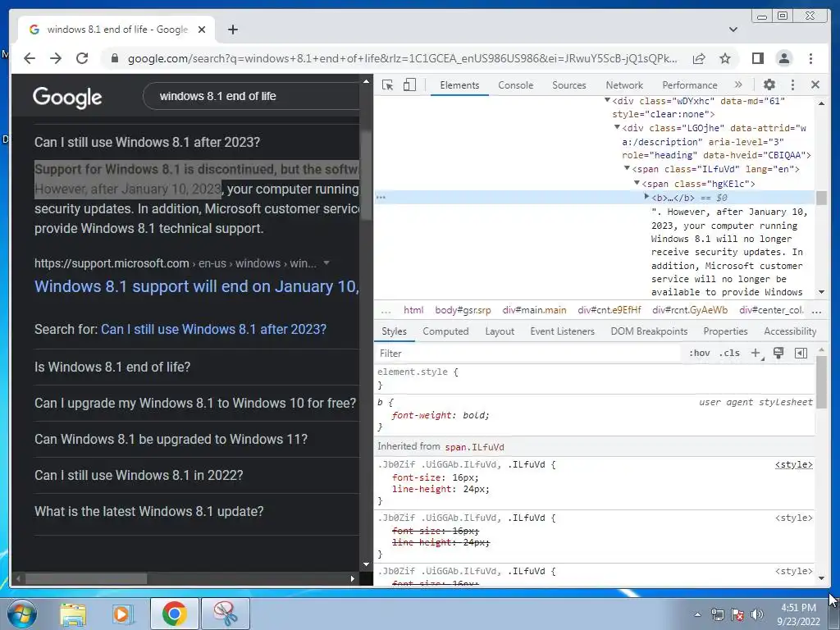Viewport: 840px width, 630px height.
Task: Open the support.microsoft.com result dropdown arrow
Action: coord(326,263)
